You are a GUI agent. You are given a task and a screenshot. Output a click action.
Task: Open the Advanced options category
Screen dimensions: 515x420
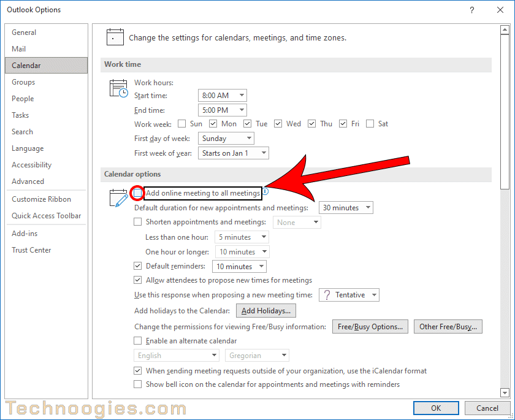28,181
